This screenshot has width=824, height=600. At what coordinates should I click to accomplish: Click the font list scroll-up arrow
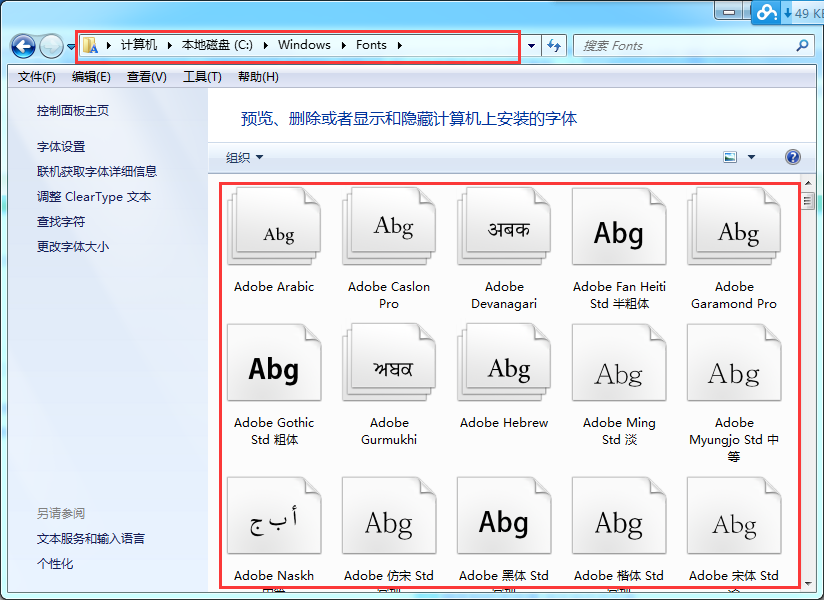(x=808, y=183)
